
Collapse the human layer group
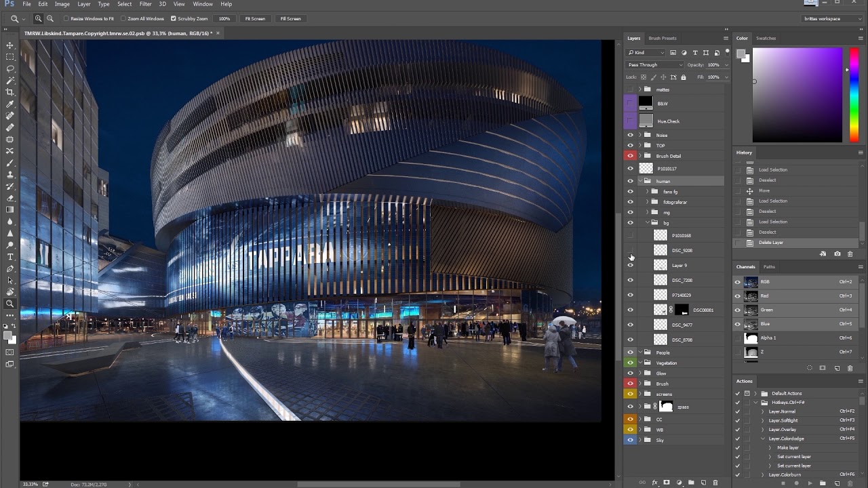639,181
